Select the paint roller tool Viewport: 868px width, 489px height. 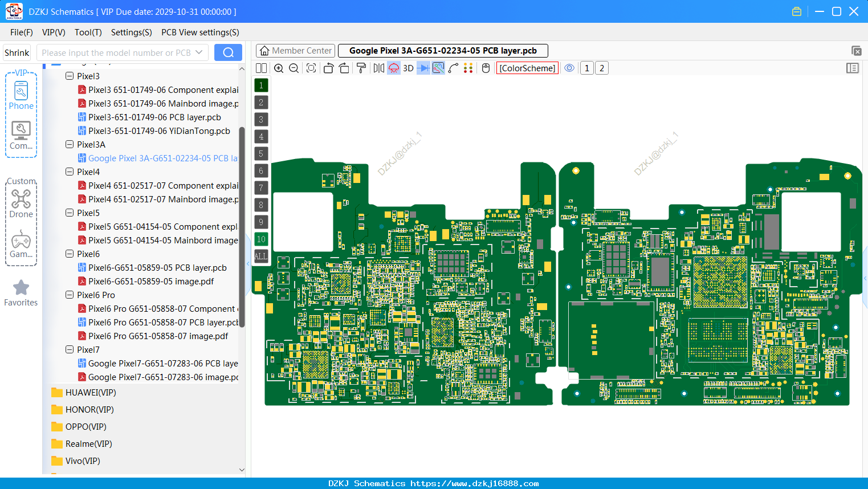[361, 68]
